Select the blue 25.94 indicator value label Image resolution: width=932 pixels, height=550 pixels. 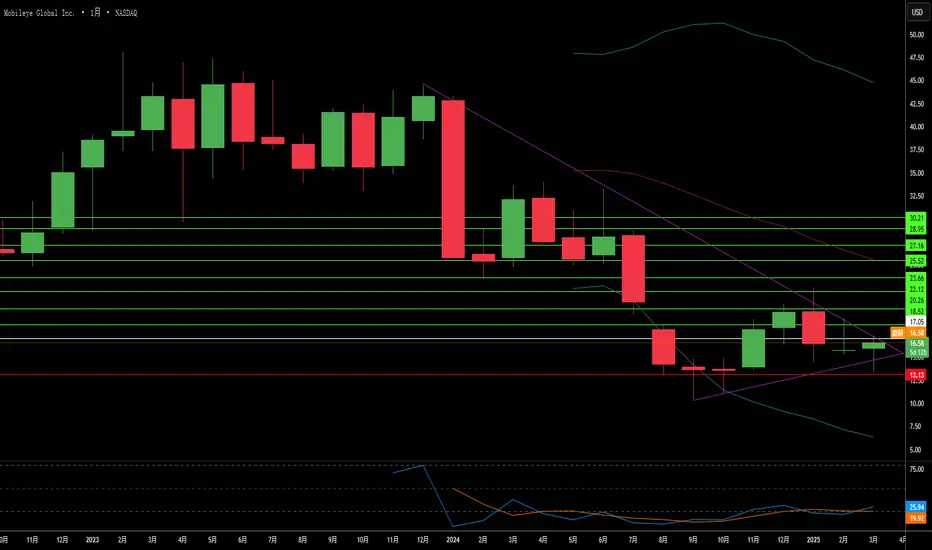[916, 507]
